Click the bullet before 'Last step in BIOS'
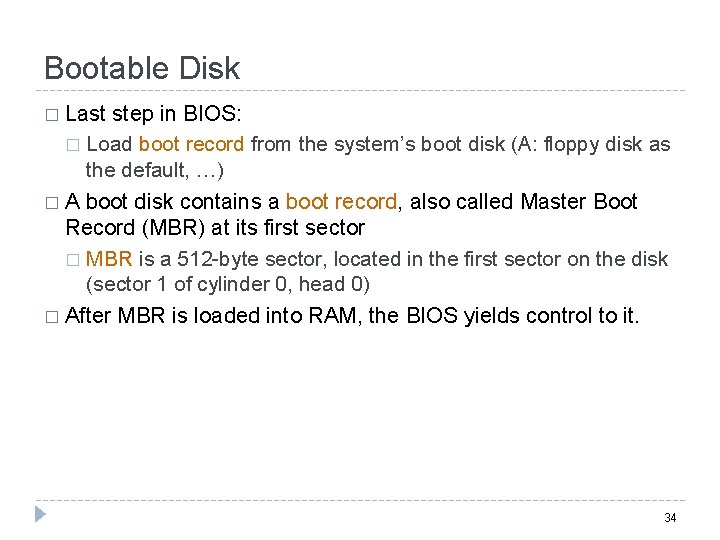The height and width of the screenshot is (540, 720). (x=51, y=115)
